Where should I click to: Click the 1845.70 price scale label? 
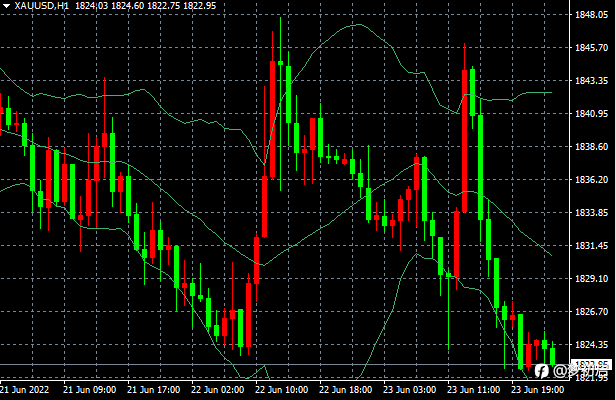click(591, 48)
